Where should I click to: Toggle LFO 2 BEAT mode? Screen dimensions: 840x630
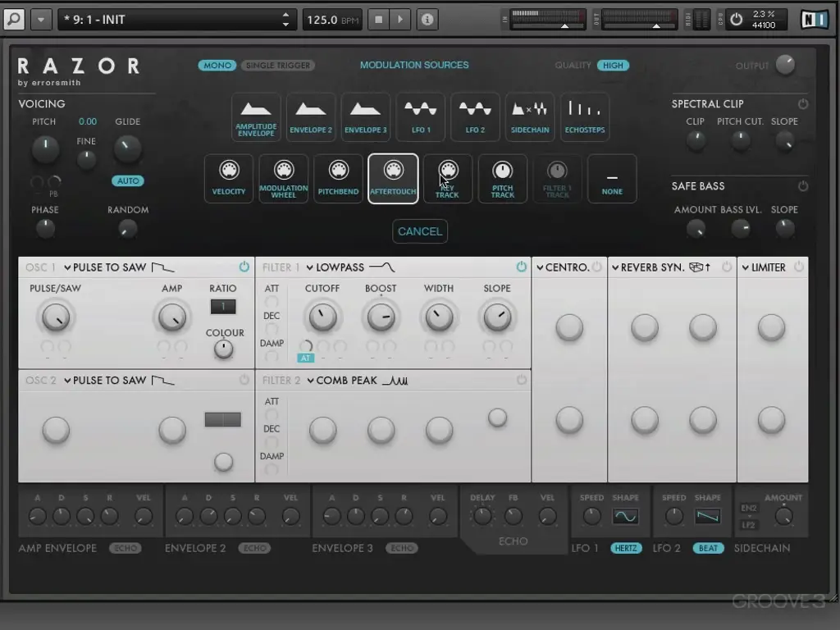coord(708,548)
